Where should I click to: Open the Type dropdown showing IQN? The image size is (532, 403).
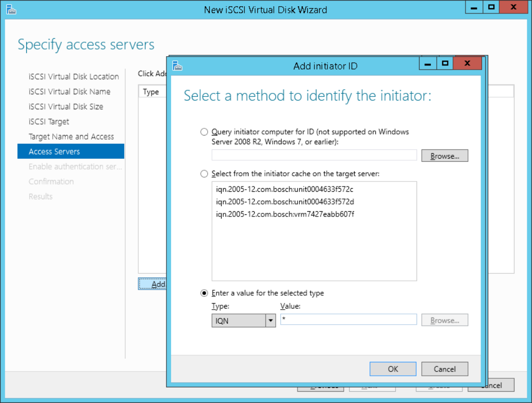click(x=270, y=321)
